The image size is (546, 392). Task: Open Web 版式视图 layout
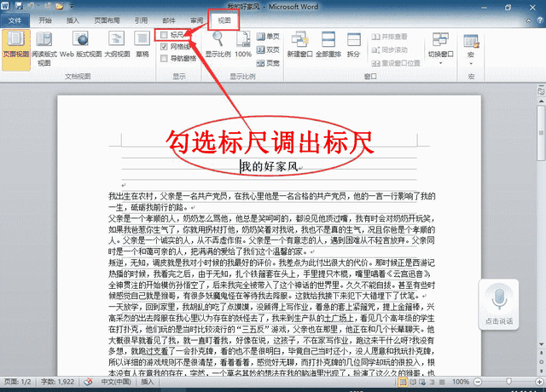[x=81, y=44]
